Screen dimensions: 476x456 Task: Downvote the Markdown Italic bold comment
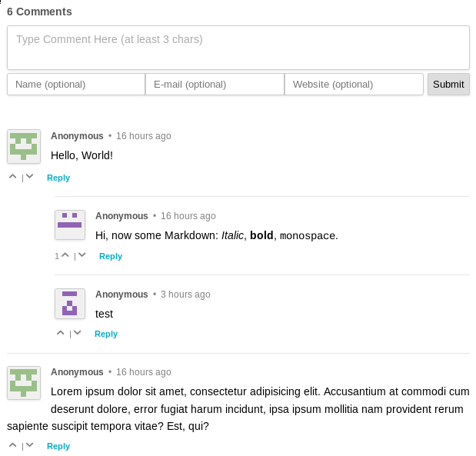click(x=82, y=255)
